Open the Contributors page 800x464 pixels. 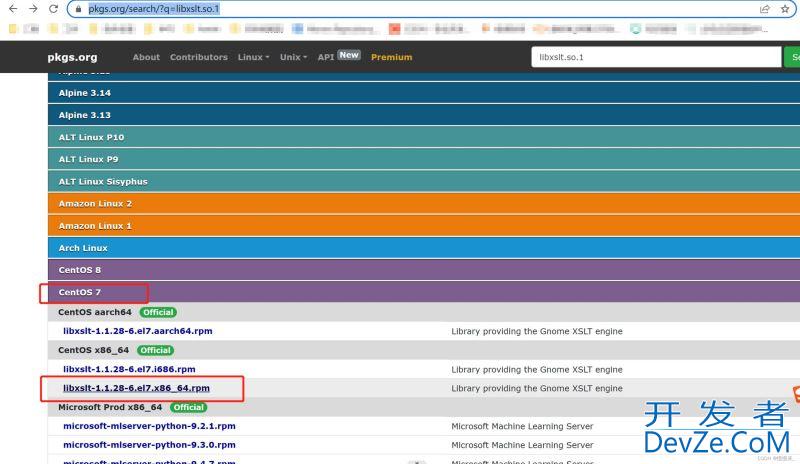point(198,57)
